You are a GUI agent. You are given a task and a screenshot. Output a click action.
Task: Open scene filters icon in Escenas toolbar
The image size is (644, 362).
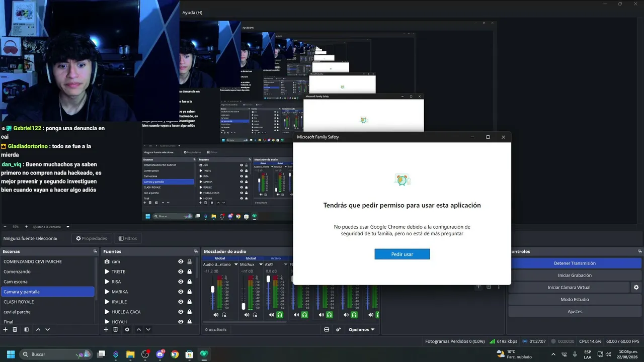point(26,329)
